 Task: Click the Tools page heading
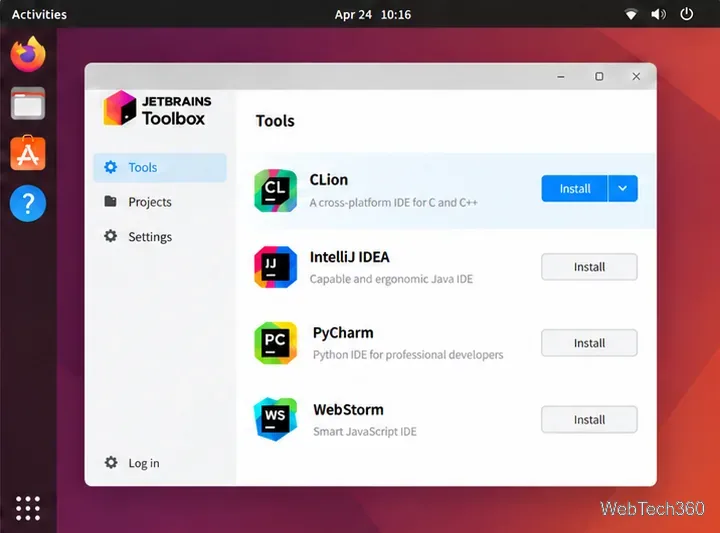coord(275,121)
